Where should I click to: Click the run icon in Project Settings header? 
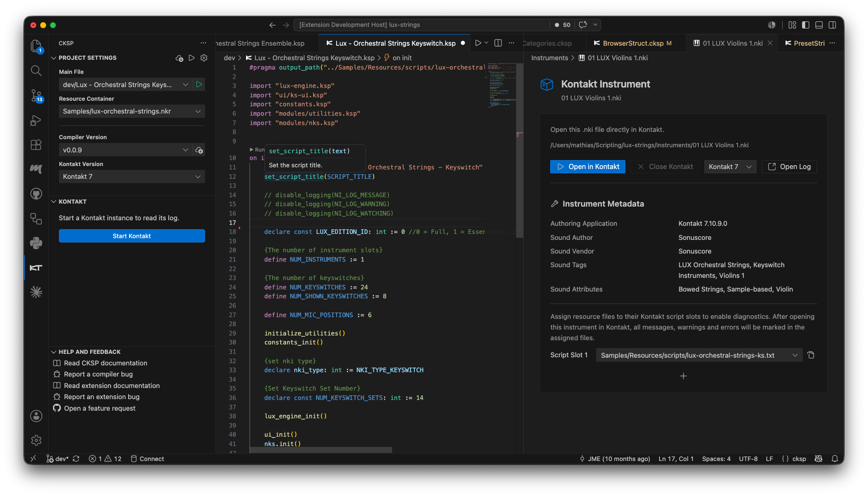(192, 58)
